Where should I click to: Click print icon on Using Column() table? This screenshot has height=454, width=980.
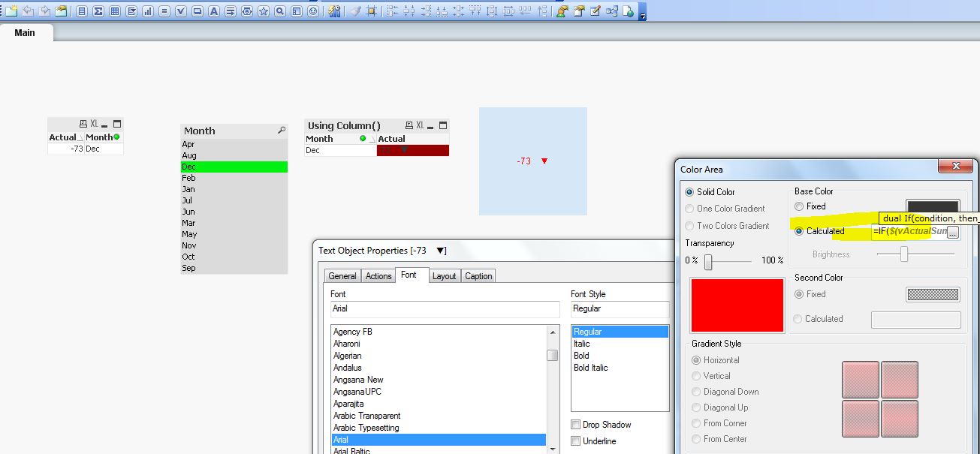[409, 125]
